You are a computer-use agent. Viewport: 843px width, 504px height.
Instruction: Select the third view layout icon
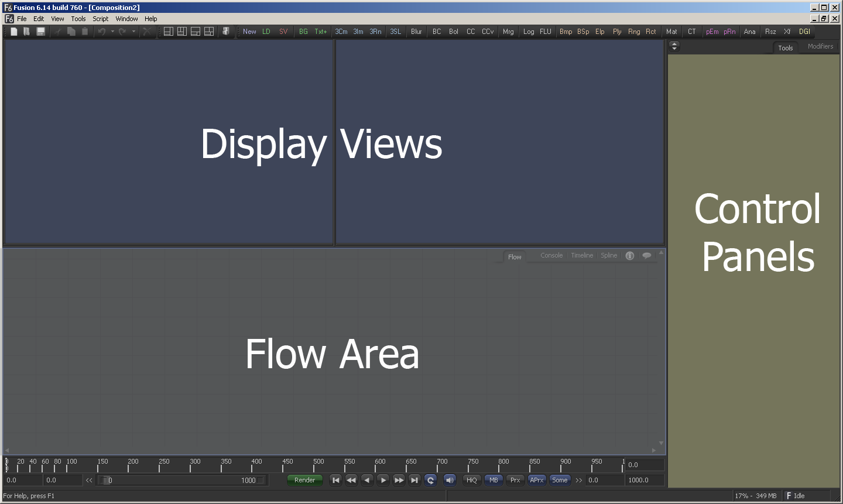point(196,32)
